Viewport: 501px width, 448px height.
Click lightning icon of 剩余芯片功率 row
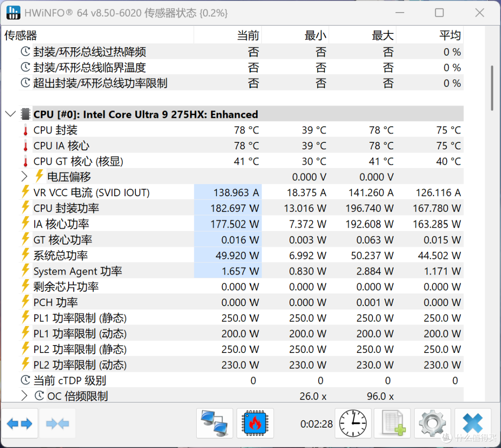point(26,286)
